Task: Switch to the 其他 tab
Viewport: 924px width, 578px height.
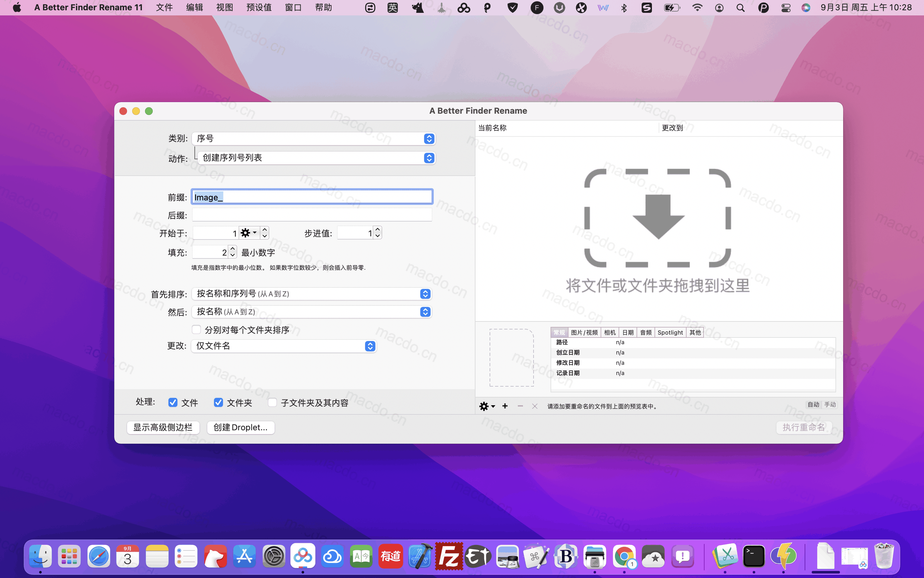Action: pyautogui.click(x=695, y=332)
